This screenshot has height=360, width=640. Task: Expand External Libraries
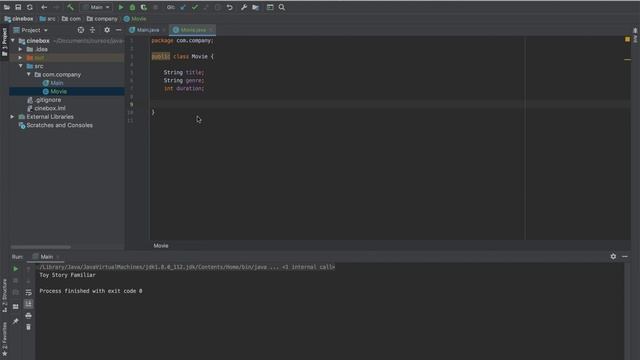click(12, 117)
